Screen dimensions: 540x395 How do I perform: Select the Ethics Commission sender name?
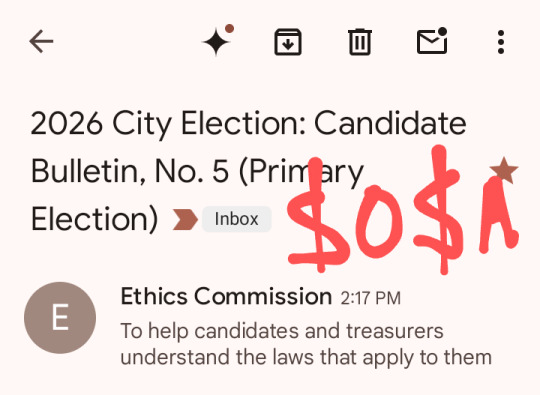[x=226, y=296]
